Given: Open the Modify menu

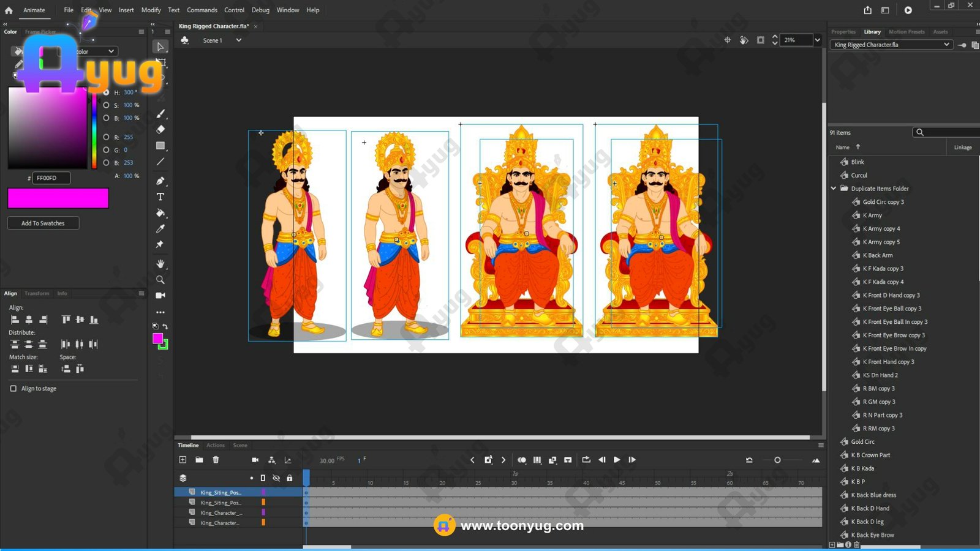Looking at the screenshot, I should pos(151,10).
